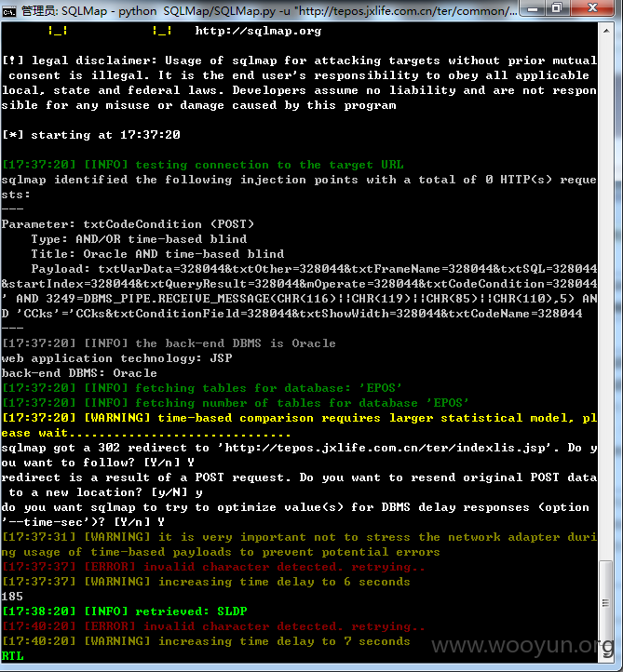Click 'the back-end DBMS is Oracle' line
Screen dimensions: 623x672
(x=169, y=343)
